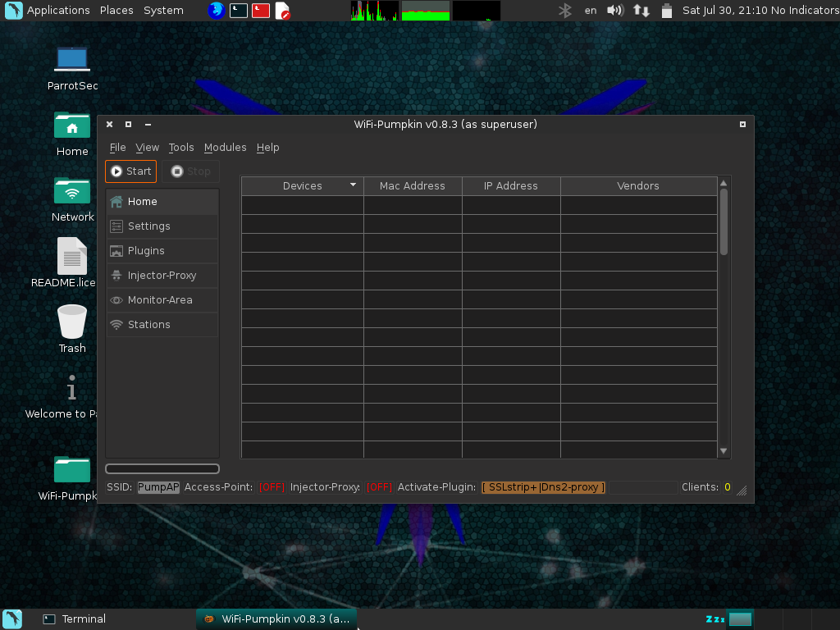Open the Modules menu
Image resolution: width=840 pixels, height=630 pixels.
(x=225, y=148)
